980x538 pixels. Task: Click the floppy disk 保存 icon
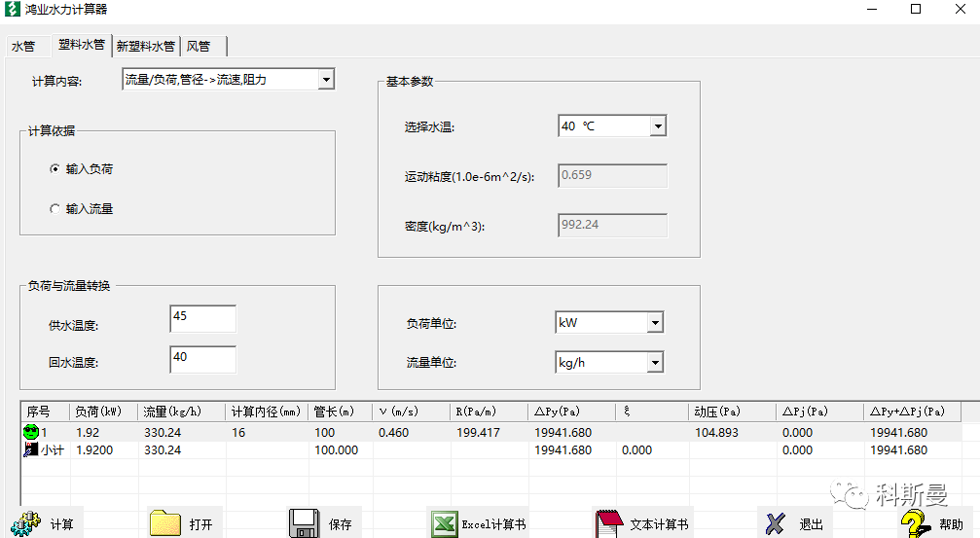(304, 523)
